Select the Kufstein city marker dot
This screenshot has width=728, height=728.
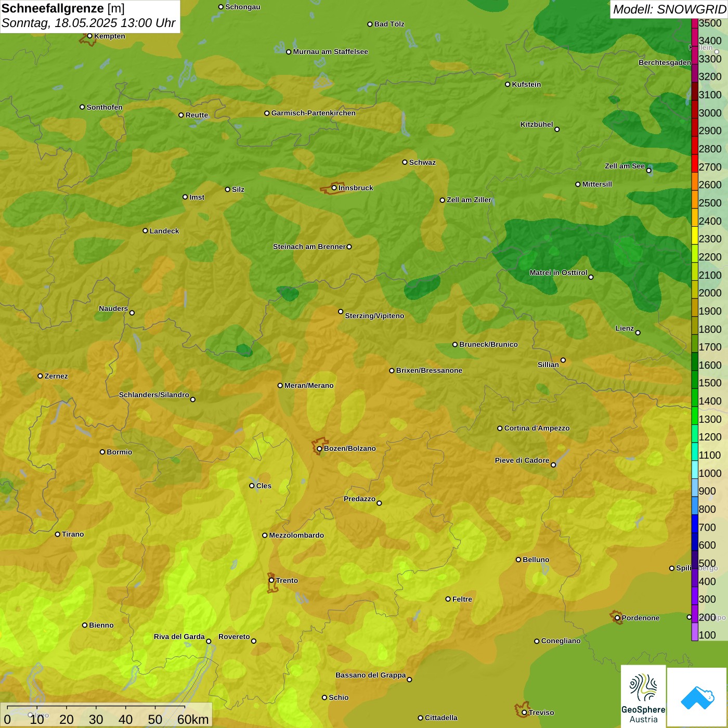(x=508, y=84)
